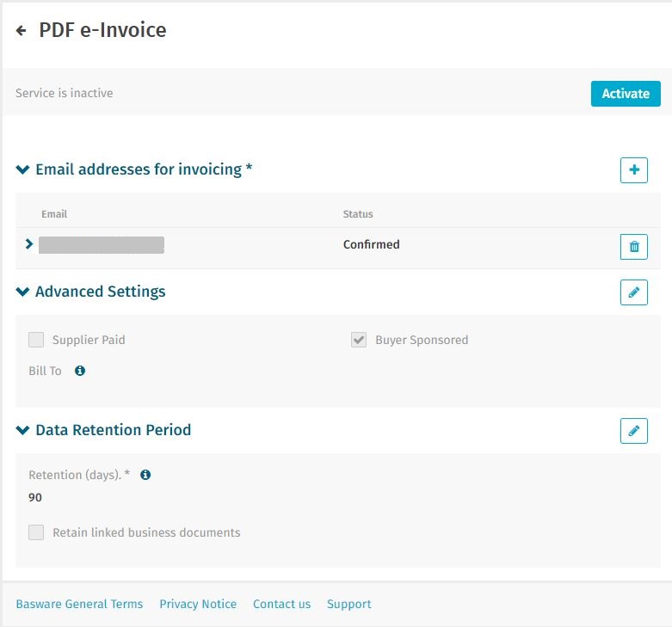
Task: Delete the confirmed email address
Action: [633, 247]
